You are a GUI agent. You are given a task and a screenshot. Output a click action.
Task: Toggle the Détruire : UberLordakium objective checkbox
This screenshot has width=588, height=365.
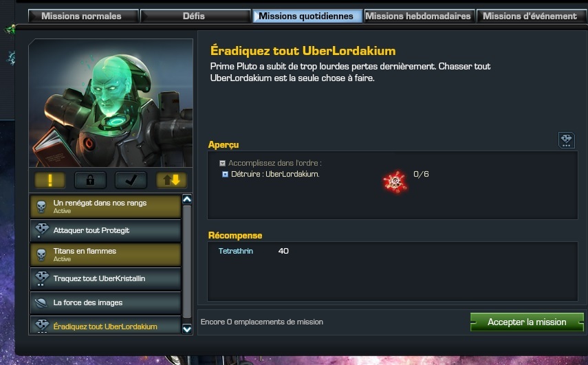coord(225,175)
